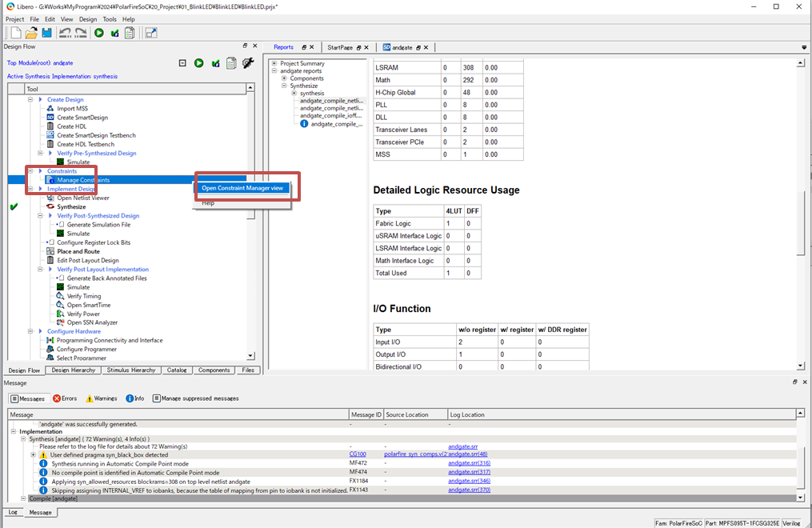Click the New Project toolbar icon
The height and width of the screenshot is (528, 812).
click(x=15, y=33)
